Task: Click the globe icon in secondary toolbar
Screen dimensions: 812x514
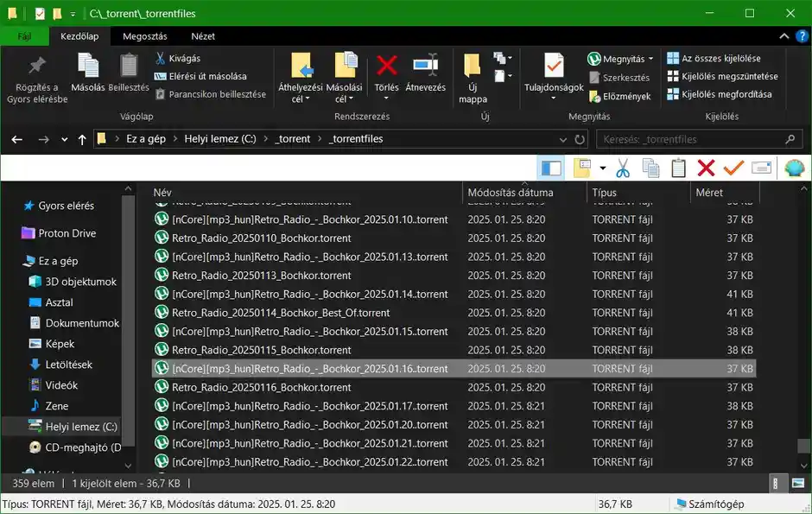Action: pyautogui.click(x=794, y=168)
